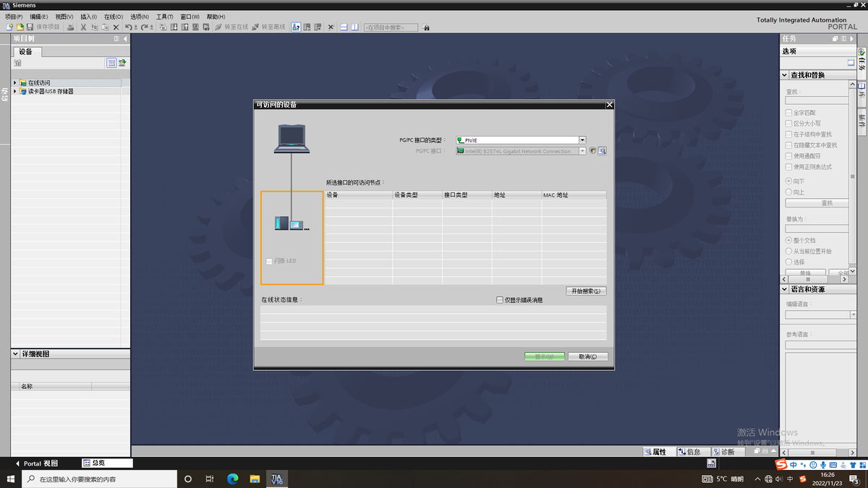This screenshot has width=868, height=488.
Task: Select the 向上 radio button
Action: (789, 192)
